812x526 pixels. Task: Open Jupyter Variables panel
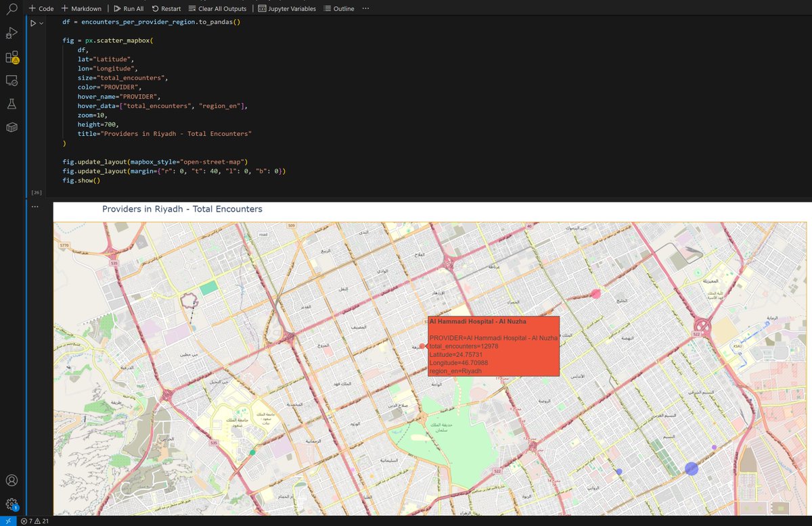(287, 9)
